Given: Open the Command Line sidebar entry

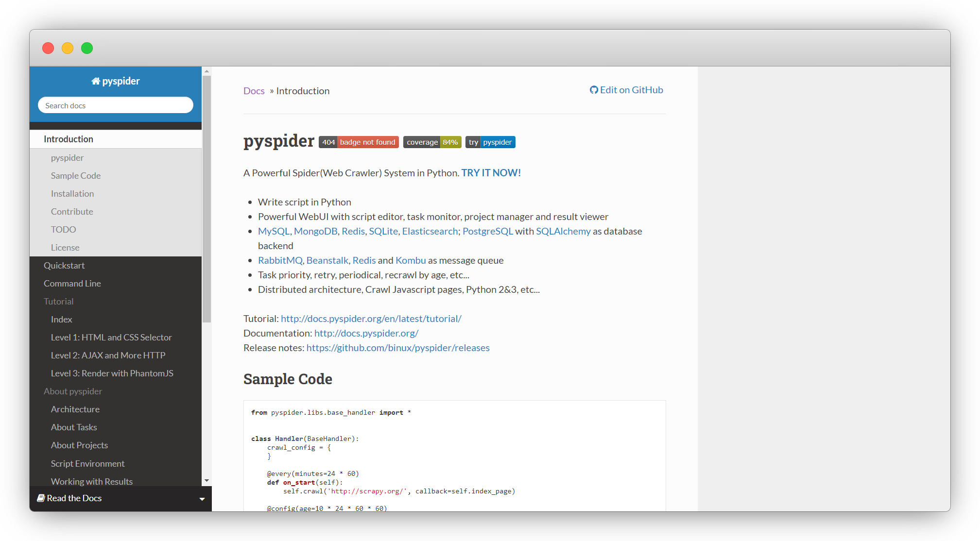Looking at the screenshot, I should (x=116, y=284).
